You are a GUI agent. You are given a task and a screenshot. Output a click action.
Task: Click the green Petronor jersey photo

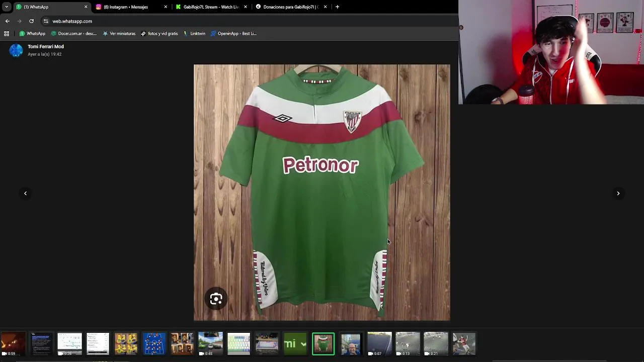point(322,193)
